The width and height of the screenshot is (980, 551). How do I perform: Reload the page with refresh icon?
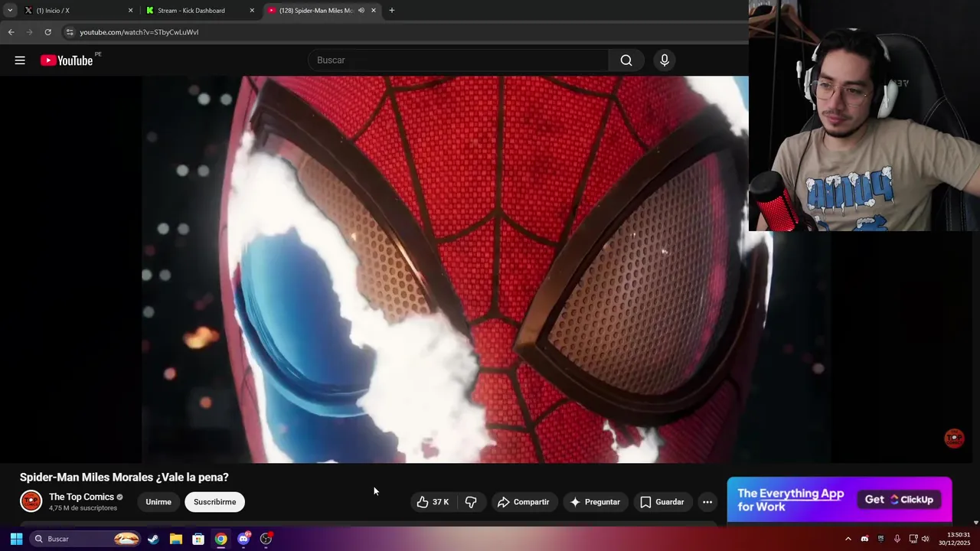click(x=47, y=32)
